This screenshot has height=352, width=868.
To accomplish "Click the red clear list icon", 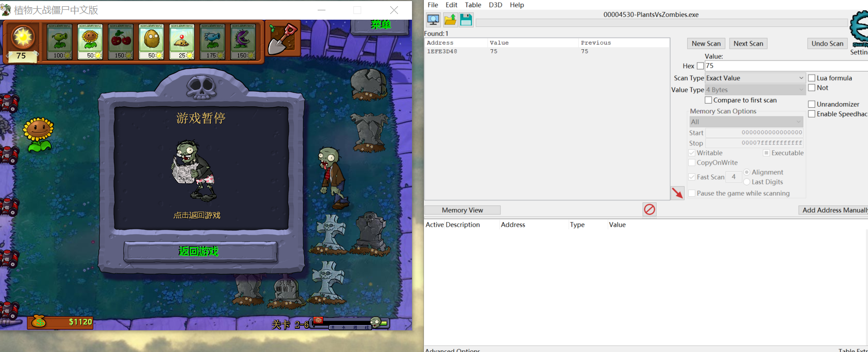I will (x=649, y=209).
